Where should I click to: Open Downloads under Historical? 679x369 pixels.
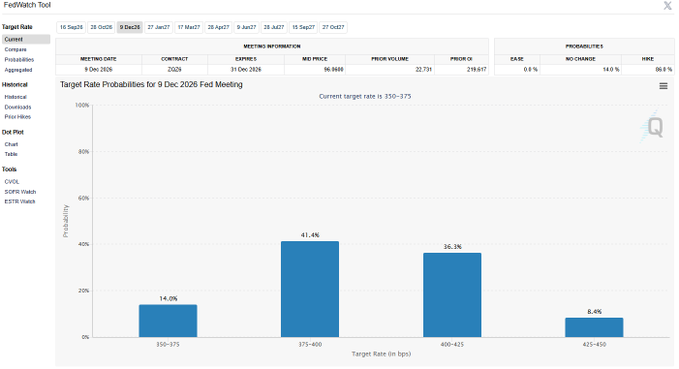[x=18, y=107]
